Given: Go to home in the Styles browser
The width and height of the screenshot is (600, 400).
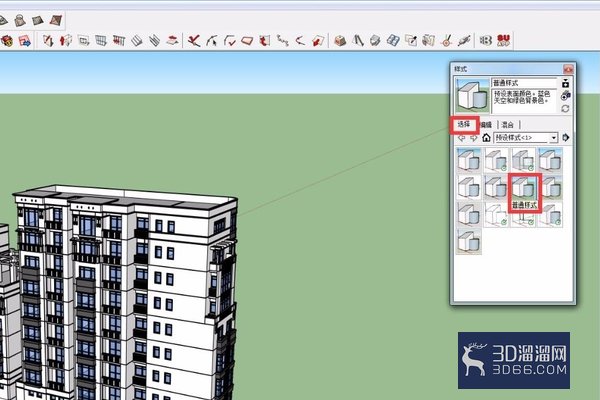Looking at the screenshot, I should 486,137.
